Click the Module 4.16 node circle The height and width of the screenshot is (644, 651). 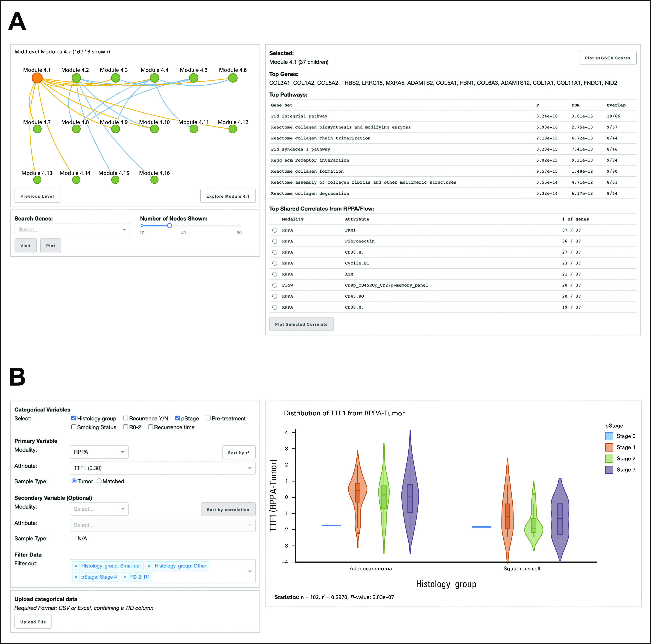(x=154, y=180)
